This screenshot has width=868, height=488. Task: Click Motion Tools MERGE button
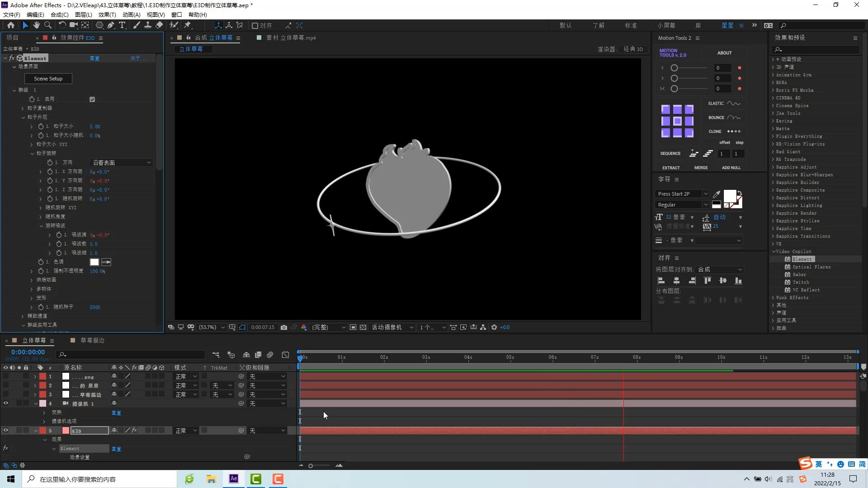click(701, 168)
